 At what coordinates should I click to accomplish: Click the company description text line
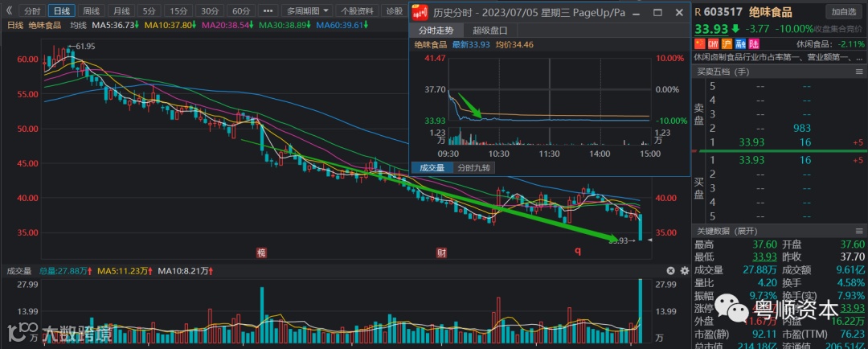tap(778, 58)
